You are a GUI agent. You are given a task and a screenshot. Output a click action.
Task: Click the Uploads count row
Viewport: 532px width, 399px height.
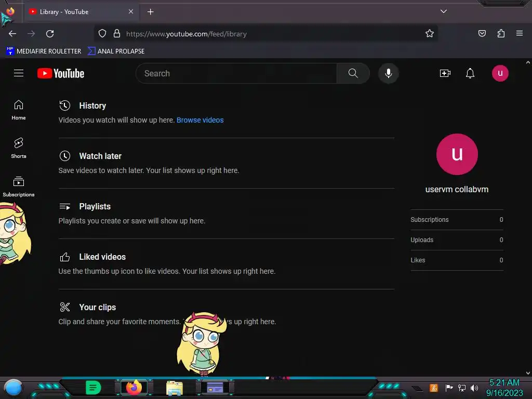point(457,240)
